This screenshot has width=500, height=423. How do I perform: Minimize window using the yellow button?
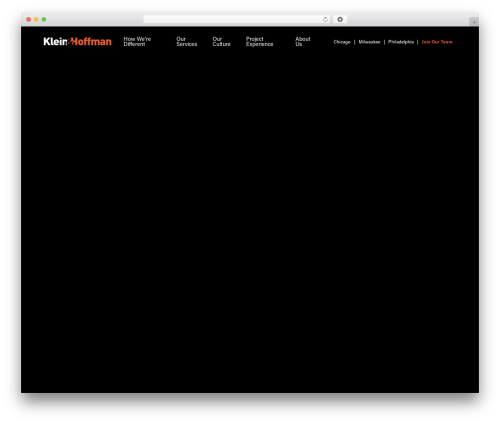click(x=36, y=20)
